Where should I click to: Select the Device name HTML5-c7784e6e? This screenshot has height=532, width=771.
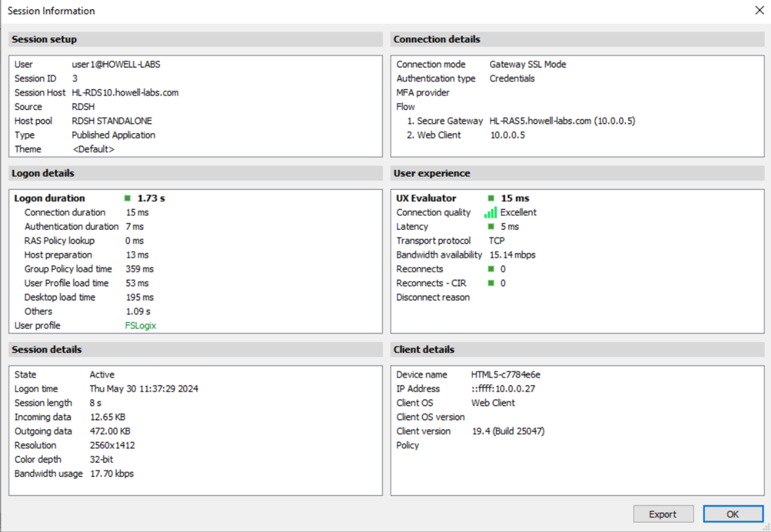tap(506, 375)
